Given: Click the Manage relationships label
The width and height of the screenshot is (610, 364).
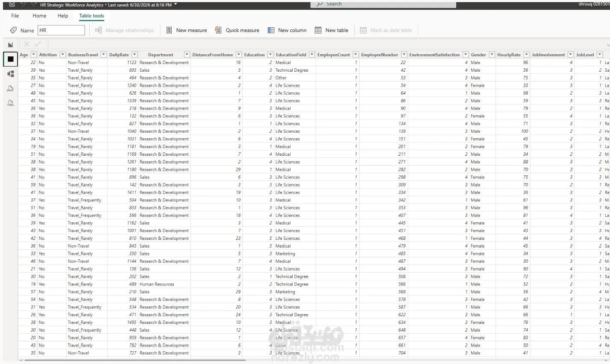Looking at the screenshot, I should 130,30.
